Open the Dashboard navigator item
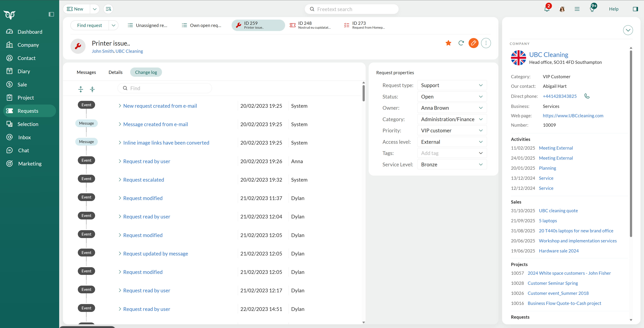The height and width of the screenshot is (328, 644). [30, 32]
